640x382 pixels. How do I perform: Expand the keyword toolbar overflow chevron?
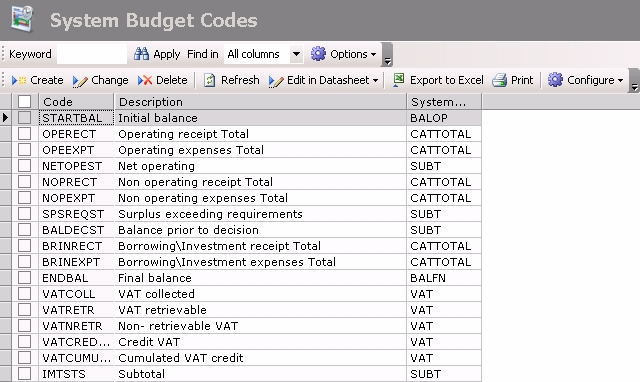387,55
